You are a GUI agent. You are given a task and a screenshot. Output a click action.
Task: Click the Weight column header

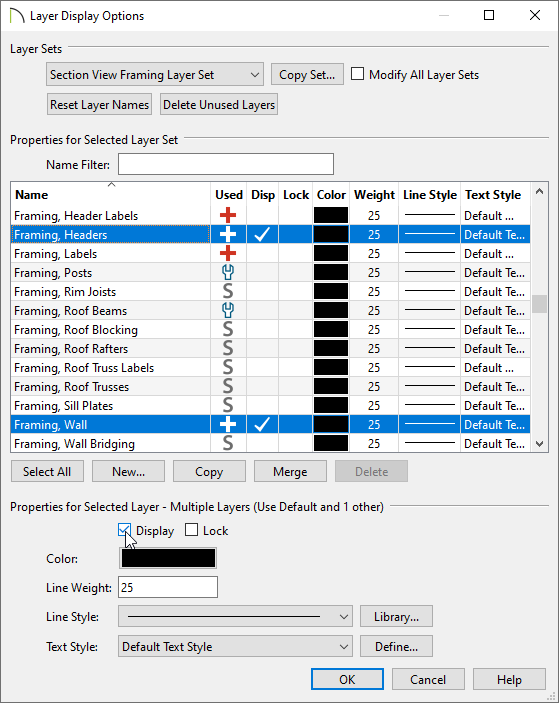[374, 195]
